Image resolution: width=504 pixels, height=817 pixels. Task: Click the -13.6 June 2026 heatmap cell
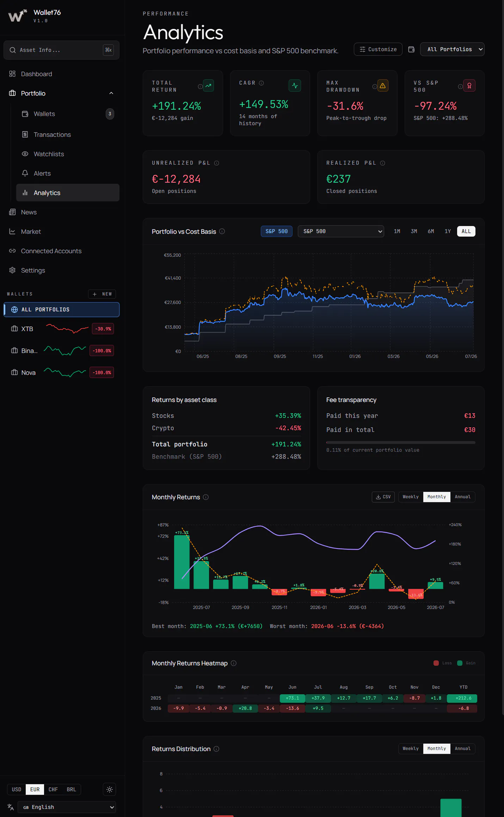pyautogui.click(x=292, y=708)
